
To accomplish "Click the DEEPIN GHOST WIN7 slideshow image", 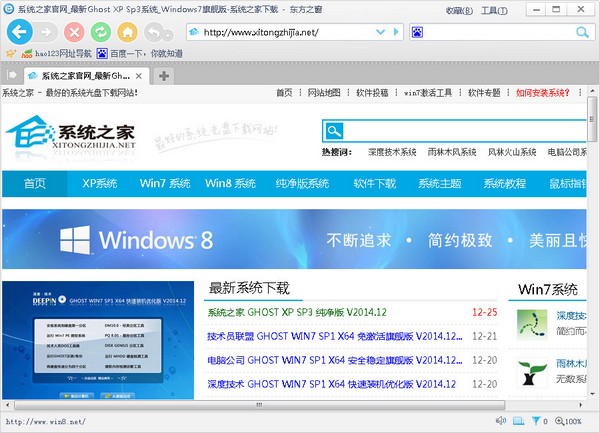I will point(98,340).
